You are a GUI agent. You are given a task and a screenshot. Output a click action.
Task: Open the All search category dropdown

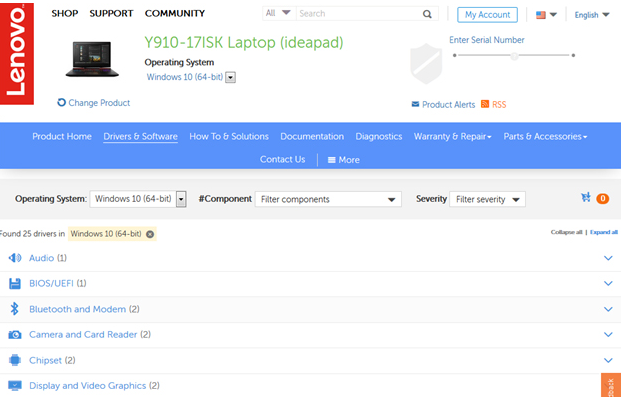tap(278, 13)
